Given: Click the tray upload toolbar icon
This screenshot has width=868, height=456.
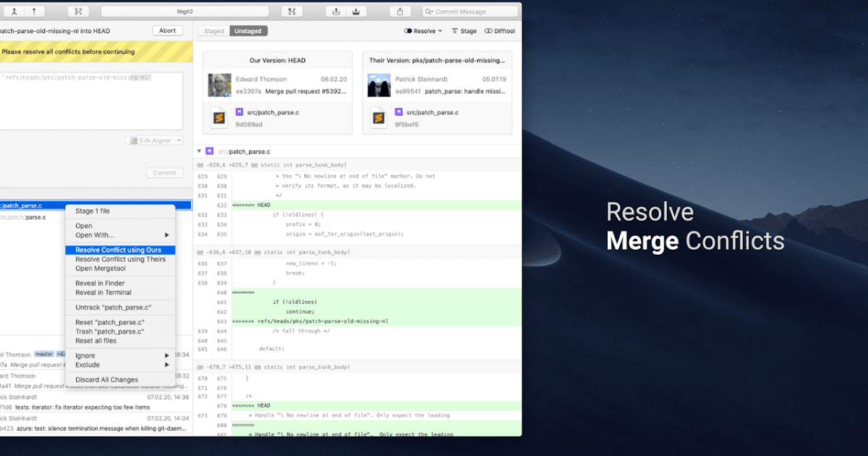Looking at the screenshot, I should (336, 12).
